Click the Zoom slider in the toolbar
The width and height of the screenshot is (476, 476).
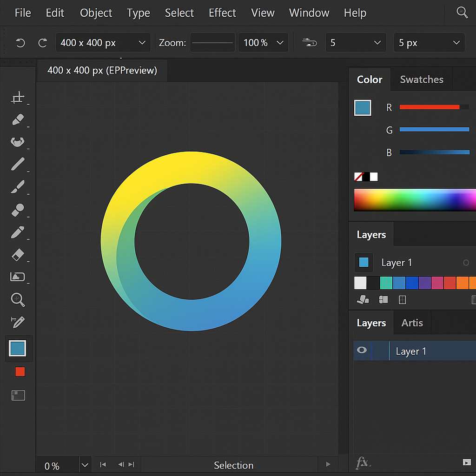coord(212,43)
